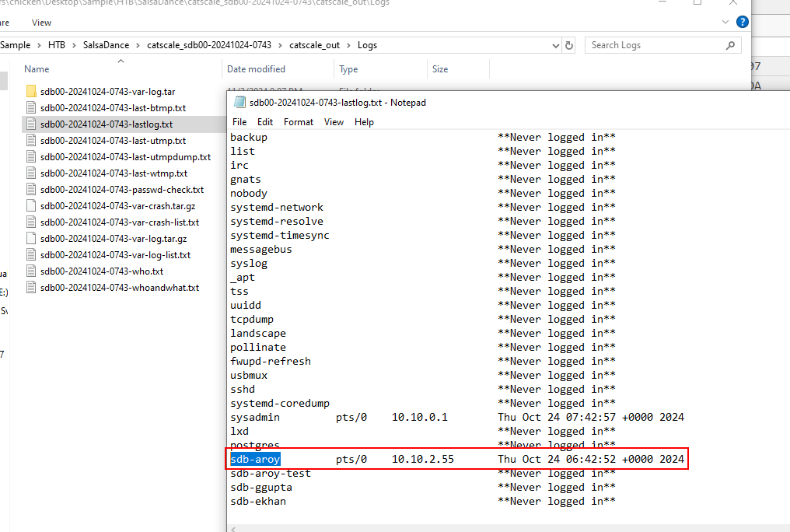Select the last-utmpdump.txt file icon

31,156
